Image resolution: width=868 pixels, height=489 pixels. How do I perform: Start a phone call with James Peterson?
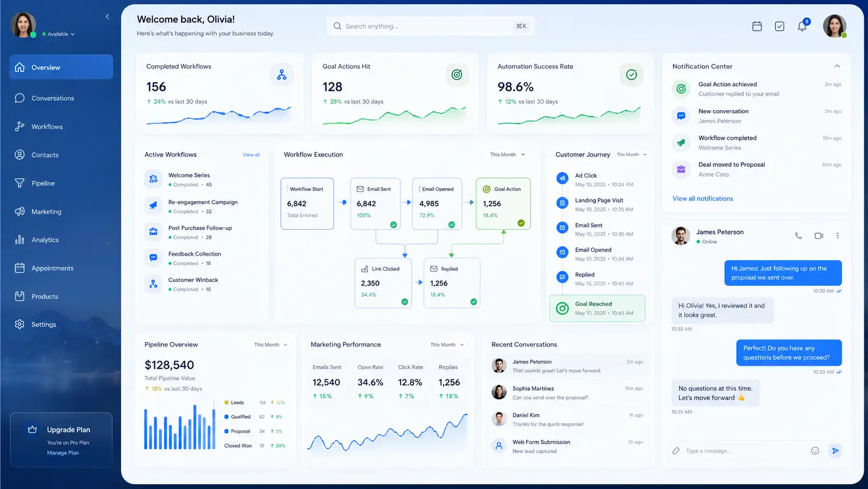(x=798, y=235)
